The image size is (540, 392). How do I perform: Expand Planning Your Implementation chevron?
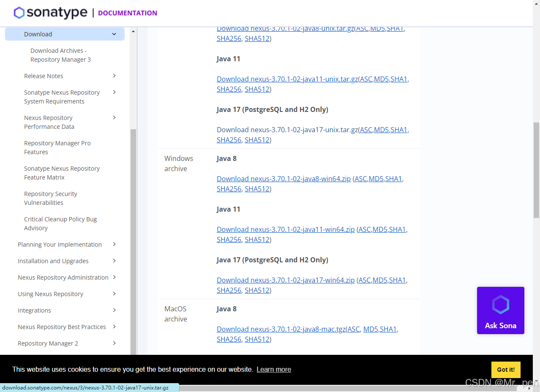point(114,244)
